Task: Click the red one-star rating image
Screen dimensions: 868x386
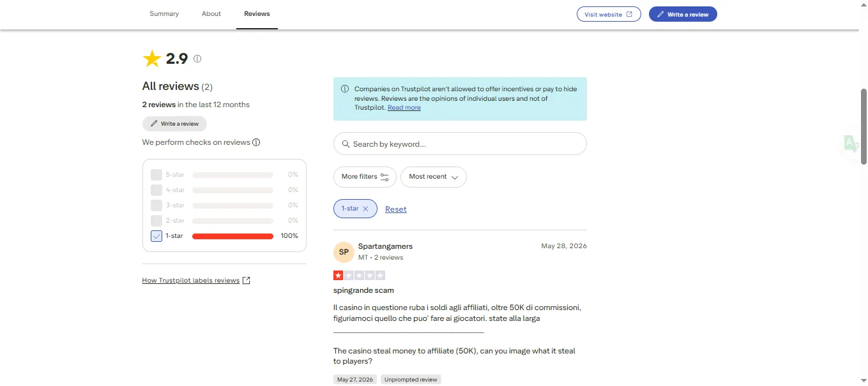Action: [359, 275]
